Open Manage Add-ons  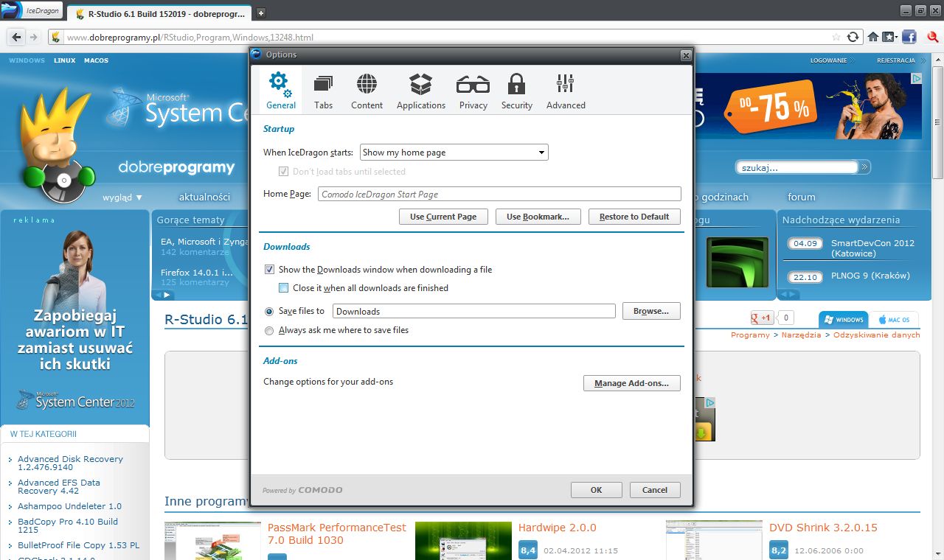coord(632,383)
